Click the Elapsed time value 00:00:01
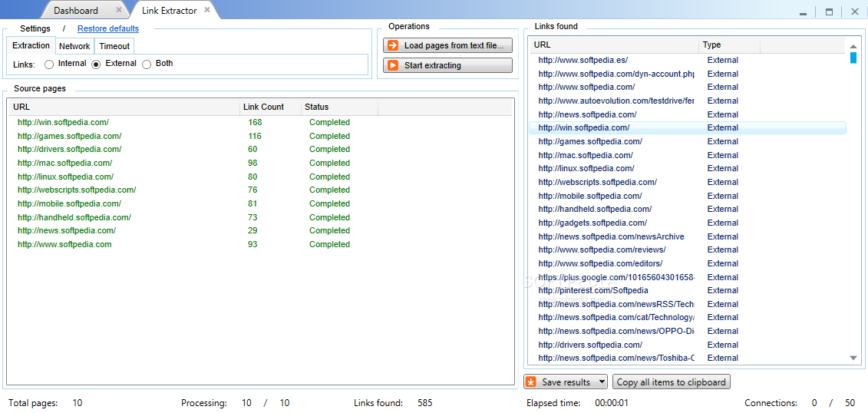This screenshot has width=868, height=413. point(611,403)
